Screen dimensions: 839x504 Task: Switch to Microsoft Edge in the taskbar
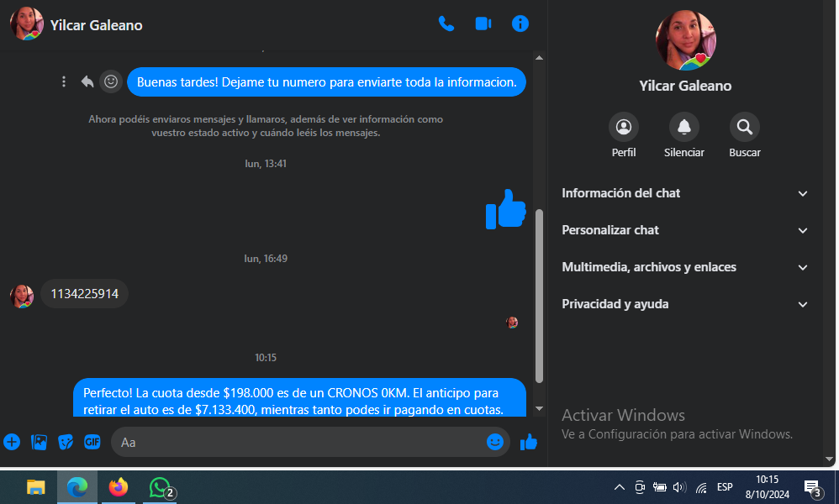click(x=77, y=487)
